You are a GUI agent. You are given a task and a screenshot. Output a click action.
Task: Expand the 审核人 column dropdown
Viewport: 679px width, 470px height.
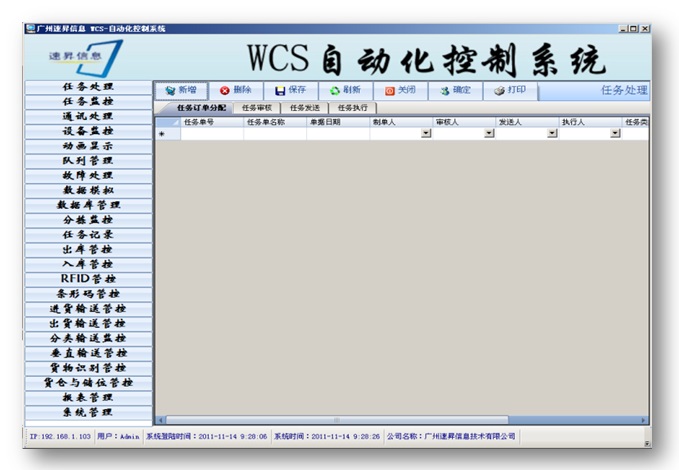(489, 133)
